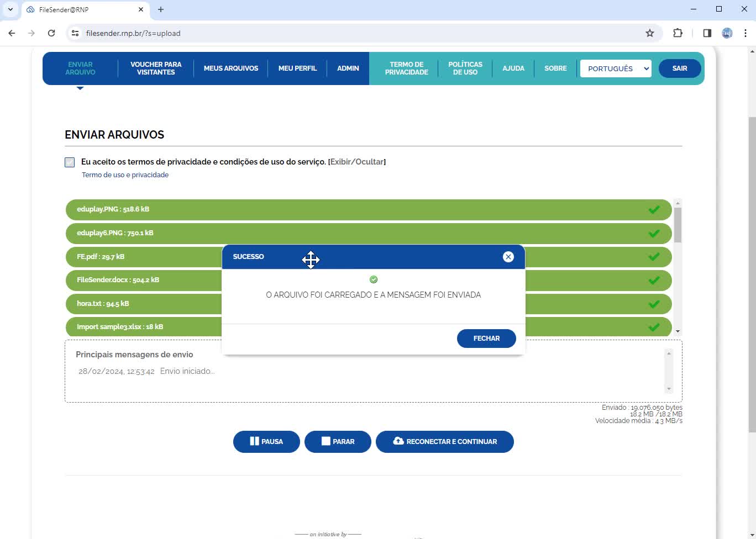This screenshot has height=539, width=756.
Task: Click the page vertical scrollbar thumb
Action: point(752,274)
